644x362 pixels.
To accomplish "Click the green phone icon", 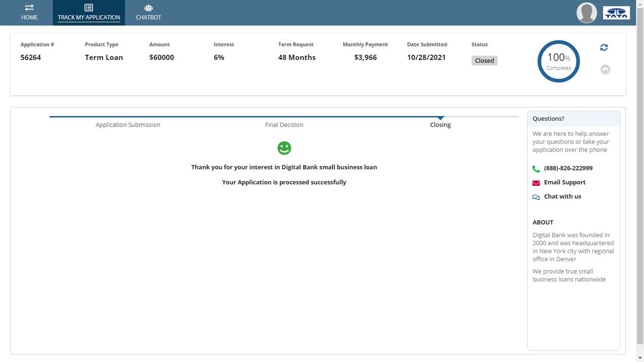I will point(536,169).
